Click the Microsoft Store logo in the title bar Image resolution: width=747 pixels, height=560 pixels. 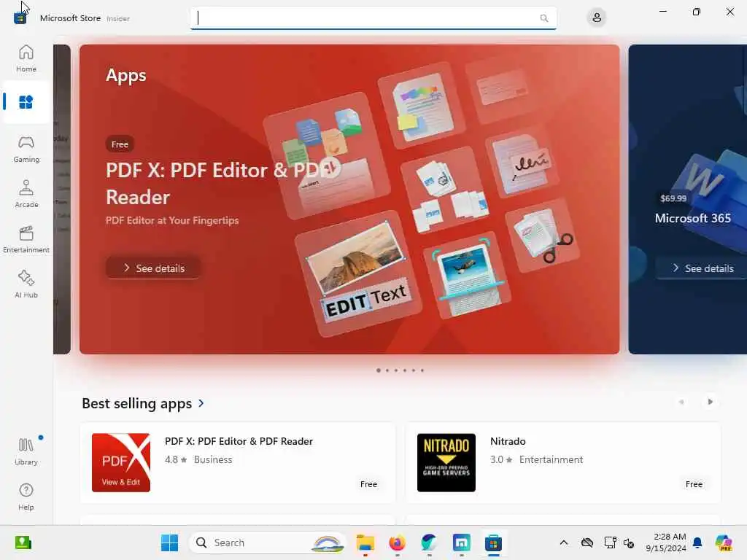20,18
